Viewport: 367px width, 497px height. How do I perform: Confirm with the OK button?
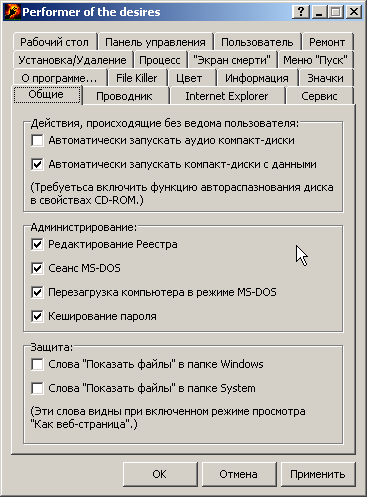tap(160, 474)
